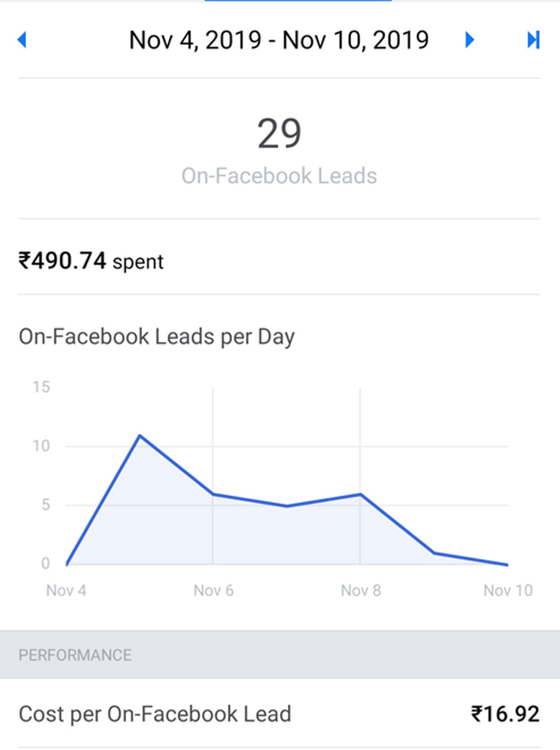Click the Nov 4 label on the x-axis
The width and height of the screenshot is (560, 750).
[65, 590]
